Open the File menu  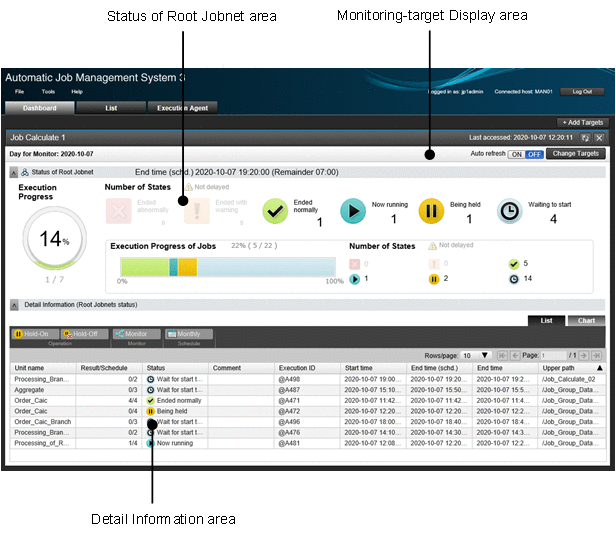(19, 91)
